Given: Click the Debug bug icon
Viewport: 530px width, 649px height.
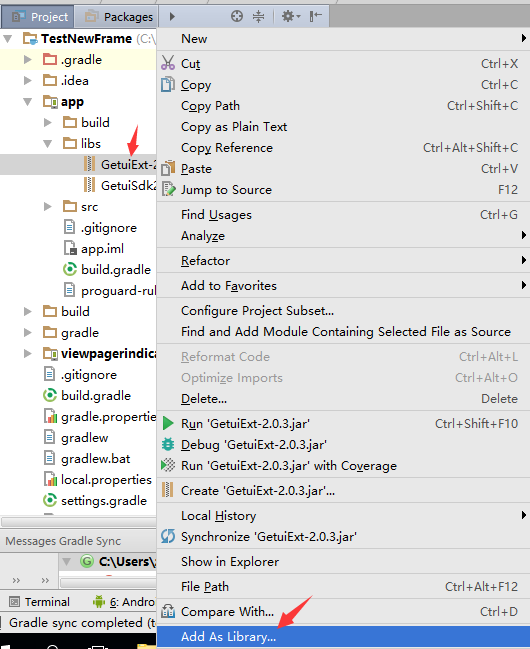Looking at the screenshot, I should click(168, 445).
